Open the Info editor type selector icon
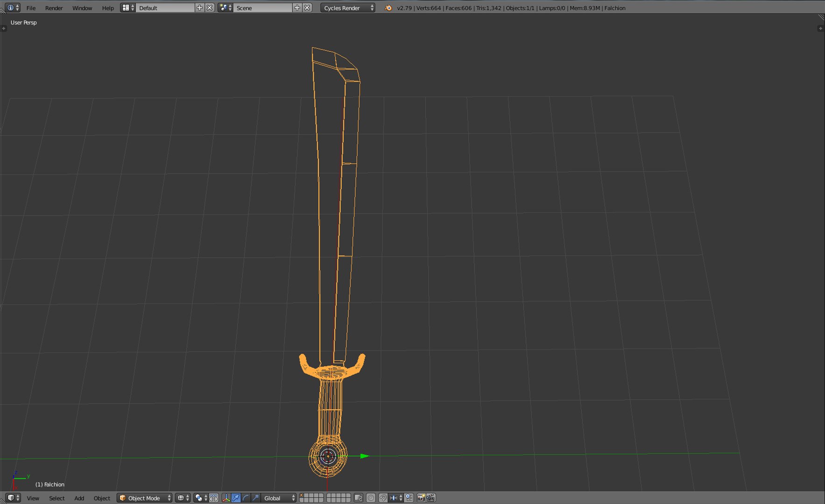825x504 pixels. [x=13, y=7]
